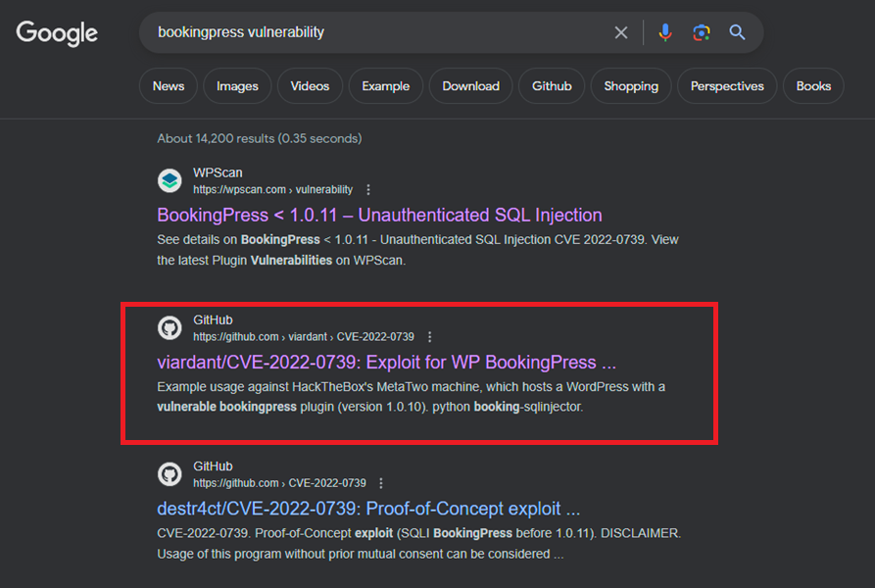The width and height of the screenshot is (875, 588).
Task: Click the magnifying glass search icon
Action: click(x=737, y=32)
